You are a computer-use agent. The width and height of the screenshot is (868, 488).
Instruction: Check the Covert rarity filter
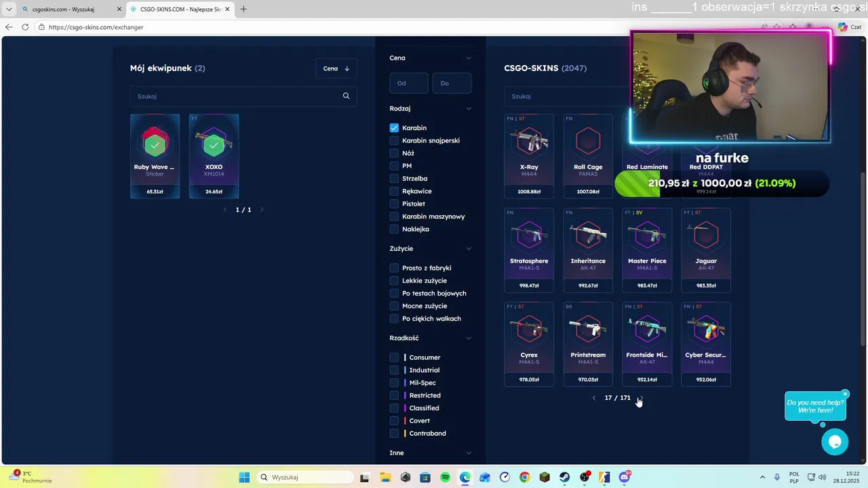(394, 421)
